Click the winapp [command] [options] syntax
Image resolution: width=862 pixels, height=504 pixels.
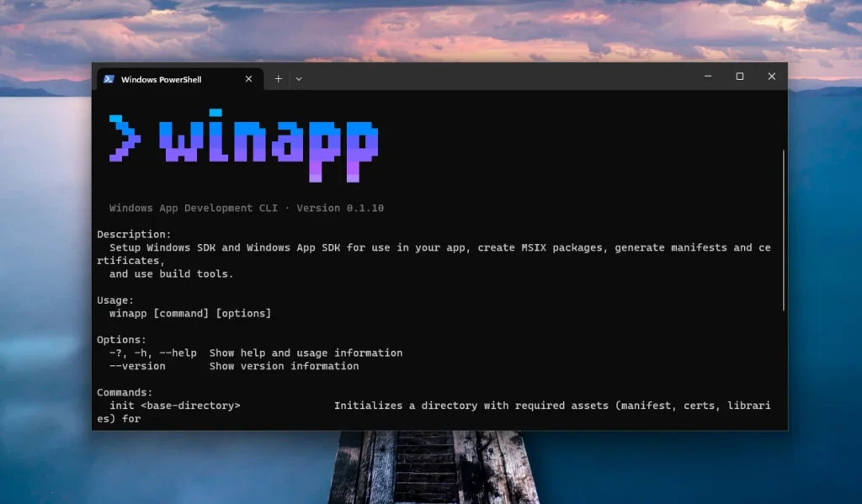tap(189, 313)
